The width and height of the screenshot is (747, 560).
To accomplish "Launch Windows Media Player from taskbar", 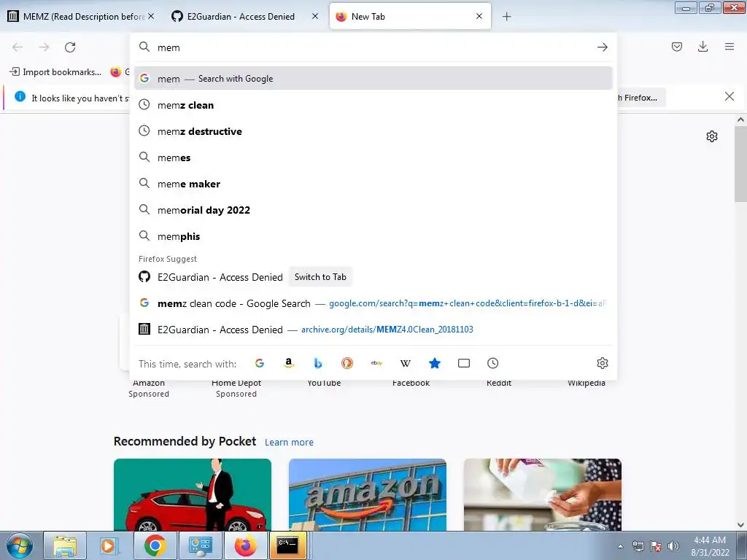I will 108,545.
